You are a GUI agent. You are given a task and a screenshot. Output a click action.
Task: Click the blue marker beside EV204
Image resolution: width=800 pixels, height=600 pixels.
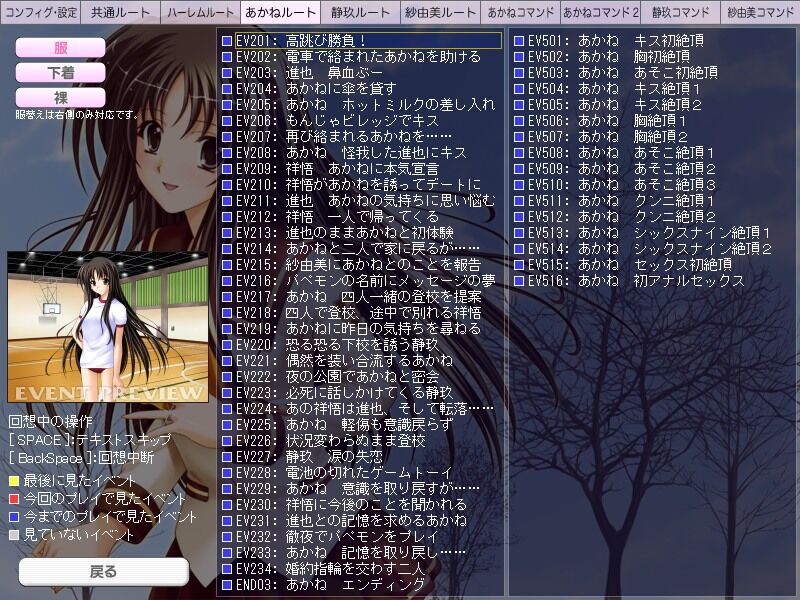(x=227, y=89)
